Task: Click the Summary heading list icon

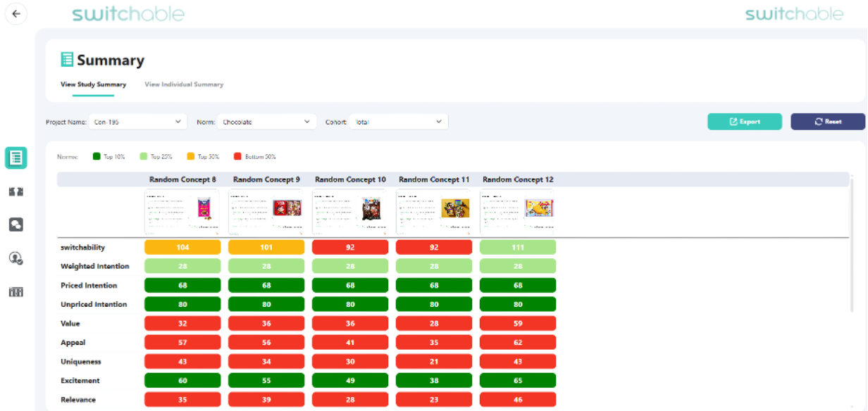Action: (x=67, y=60)
